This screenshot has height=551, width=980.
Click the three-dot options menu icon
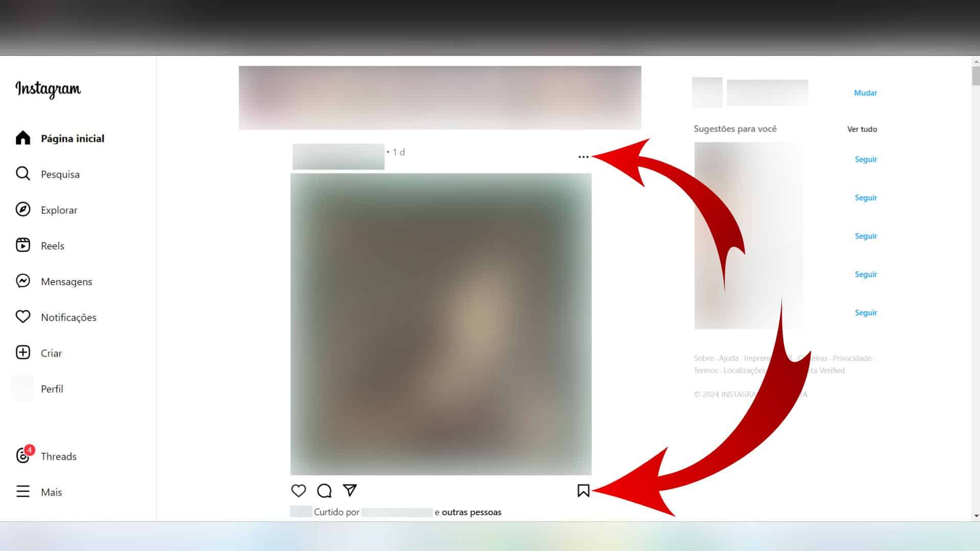click(583, 156)
